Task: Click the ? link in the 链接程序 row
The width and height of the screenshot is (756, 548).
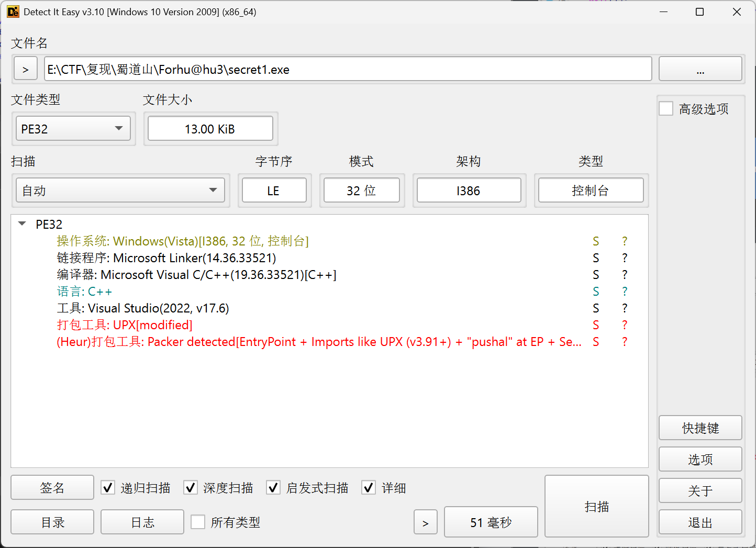Action: pyautogui.click(x=625, y=258)
